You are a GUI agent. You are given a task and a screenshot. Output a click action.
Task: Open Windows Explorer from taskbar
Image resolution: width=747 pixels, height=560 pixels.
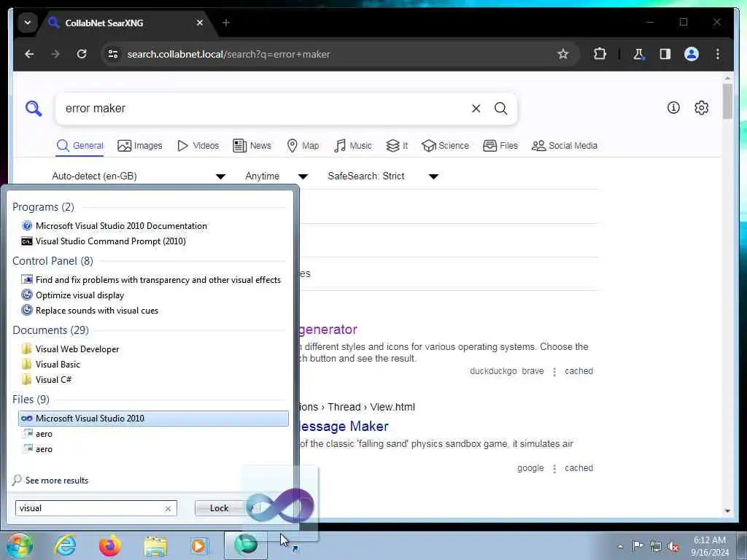pos(156,546)
